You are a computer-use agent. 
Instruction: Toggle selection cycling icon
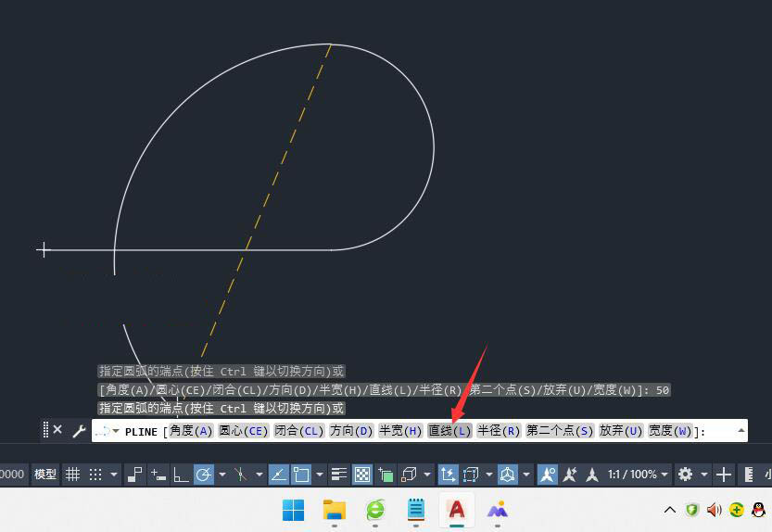386,475
